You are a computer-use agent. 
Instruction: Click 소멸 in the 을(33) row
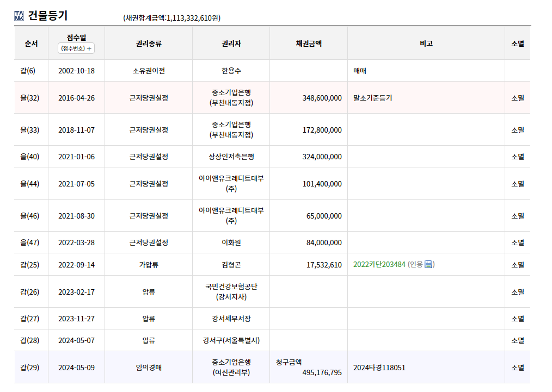tap(518, 130)
